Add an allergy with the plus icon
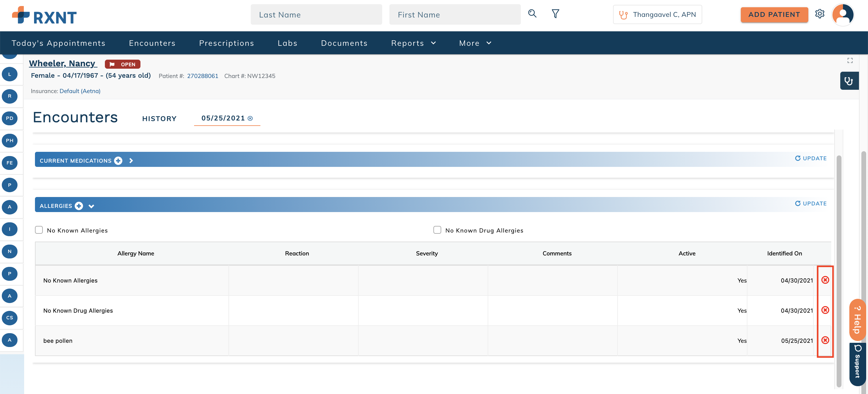 pos(79,206)
